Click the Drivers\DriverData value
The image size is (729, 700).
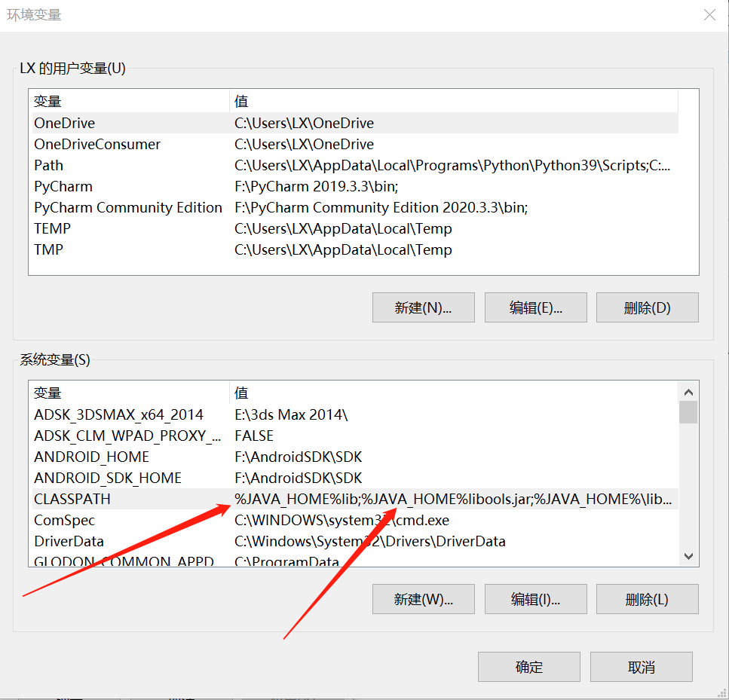pyautogui.click(x=370, y=541)
